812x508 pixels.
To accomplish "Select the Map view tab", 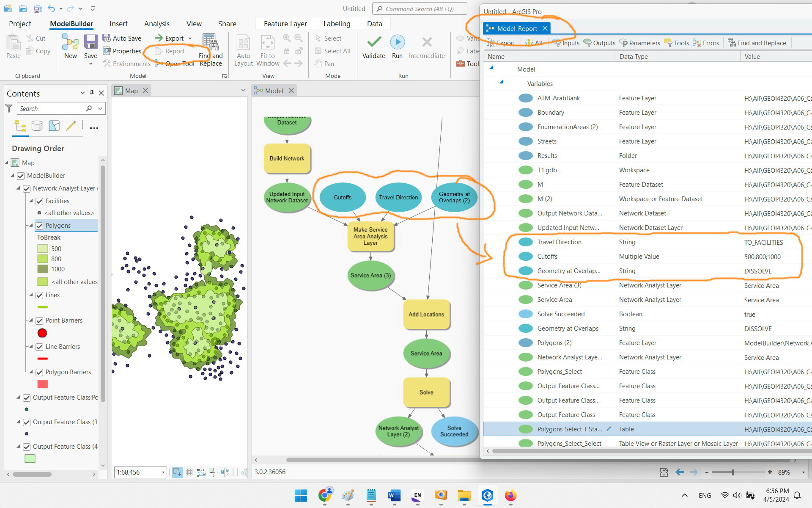I will click(132, 90).
